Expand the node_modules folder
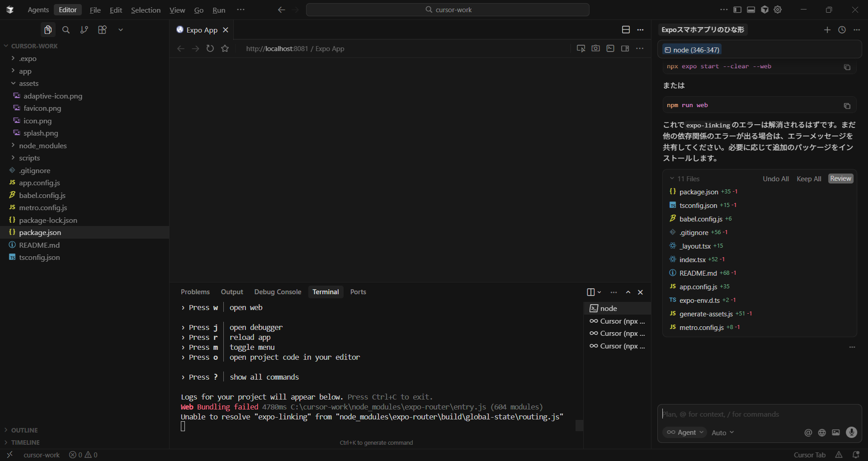Image resolution: width=868 pixels, height=461 pixels. tap(42, 146)
